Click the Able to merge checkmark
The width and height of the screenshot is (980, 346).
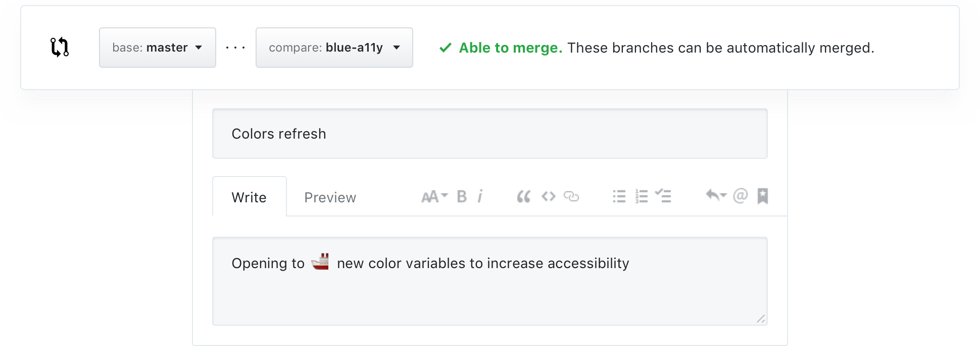(445, 48)
